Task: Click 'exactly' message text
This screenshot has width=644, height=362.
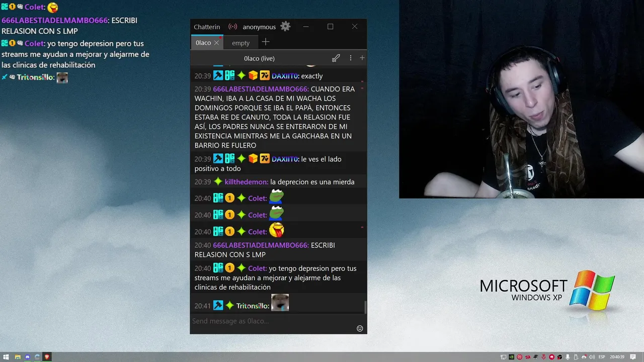Action: [x=312, y=76]
